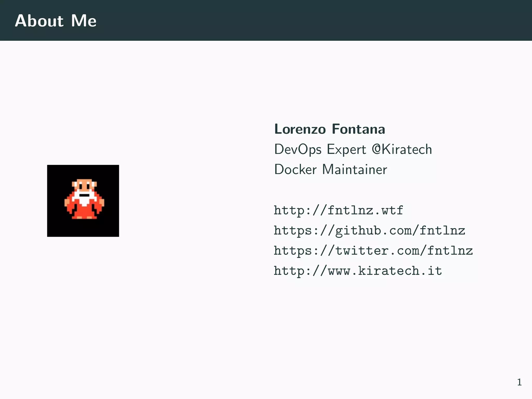
Task: Click the About Me slide title
Action: click(56, 21)
